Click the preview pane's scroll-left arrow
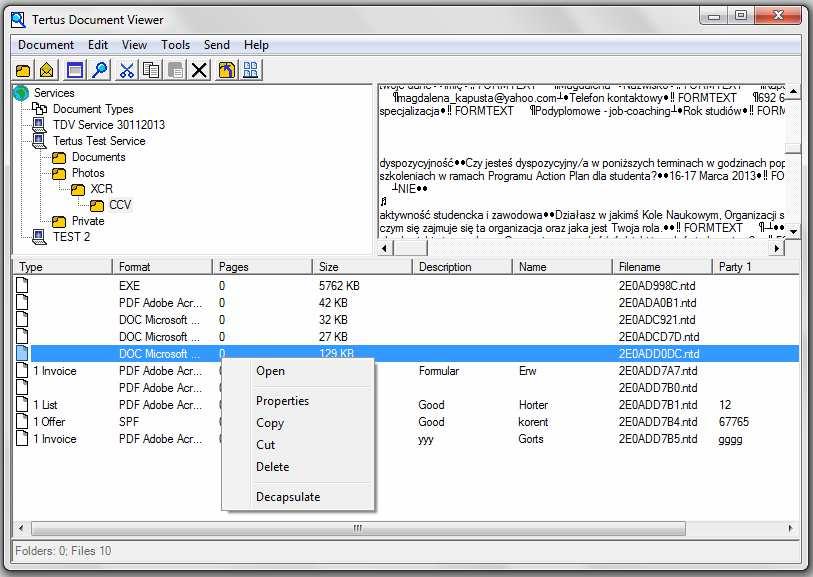 click(384, 248)
